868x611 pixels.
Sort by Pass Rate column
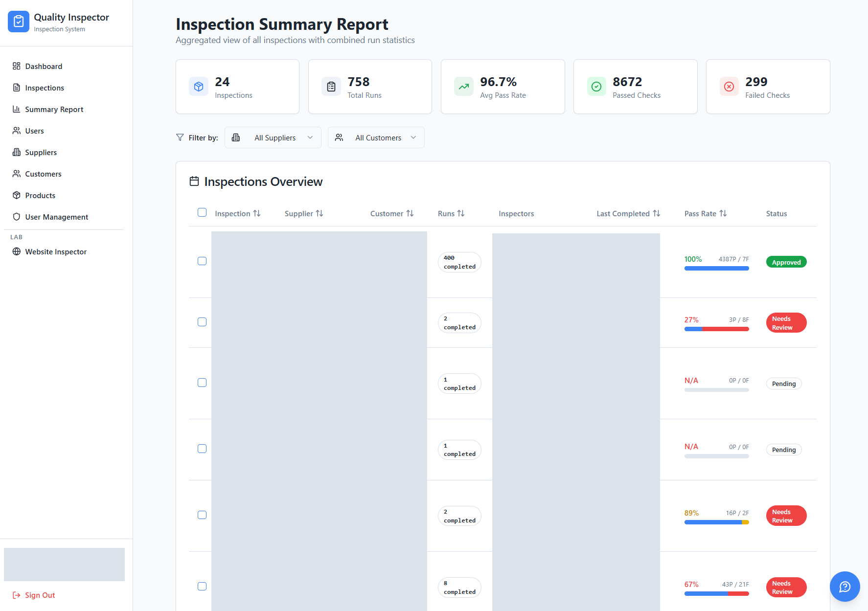coord(706,213)
